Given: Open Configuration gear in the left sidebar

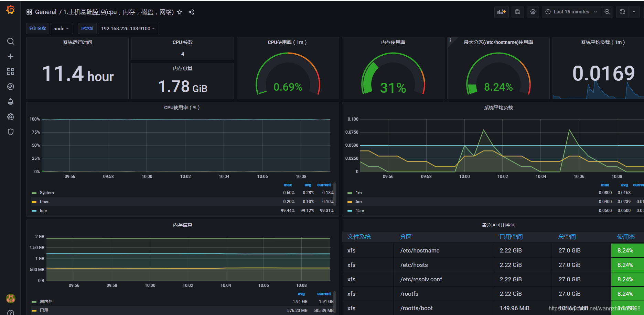Looking at the screenshot, I should pyautogui.click(x=10, y=117).
